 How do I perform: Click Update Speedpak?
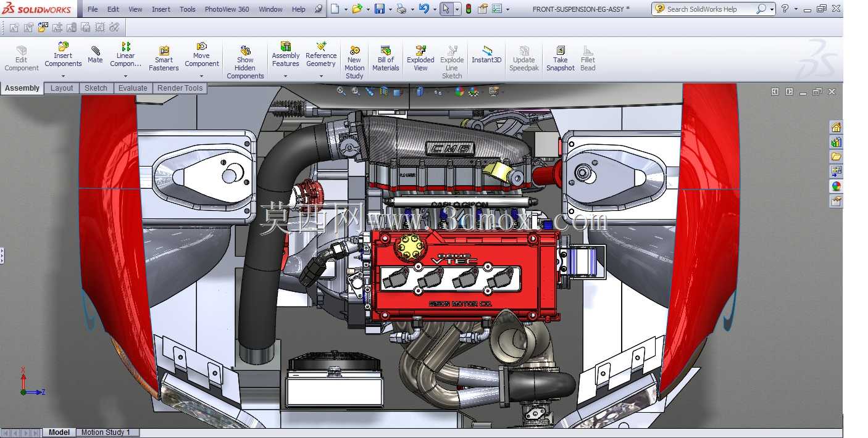pyautogui.click(x=524, y=59)
